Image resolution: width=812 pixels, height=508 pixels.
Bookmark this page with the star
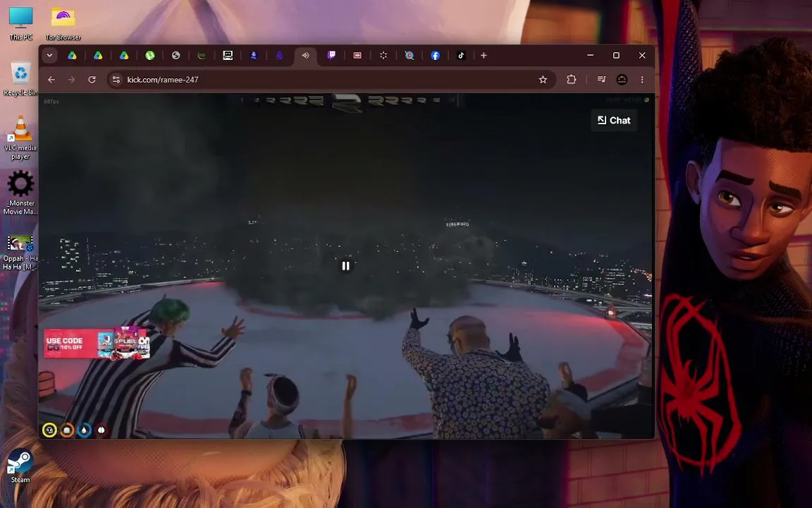[543, 79]
